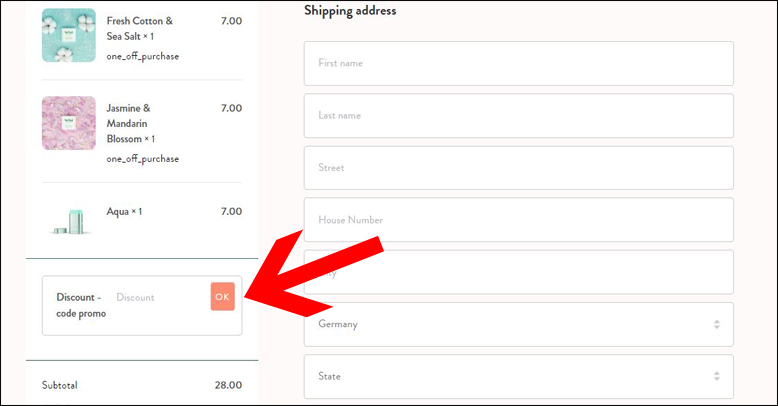Click the Discount - code promo label

(81, 305)
